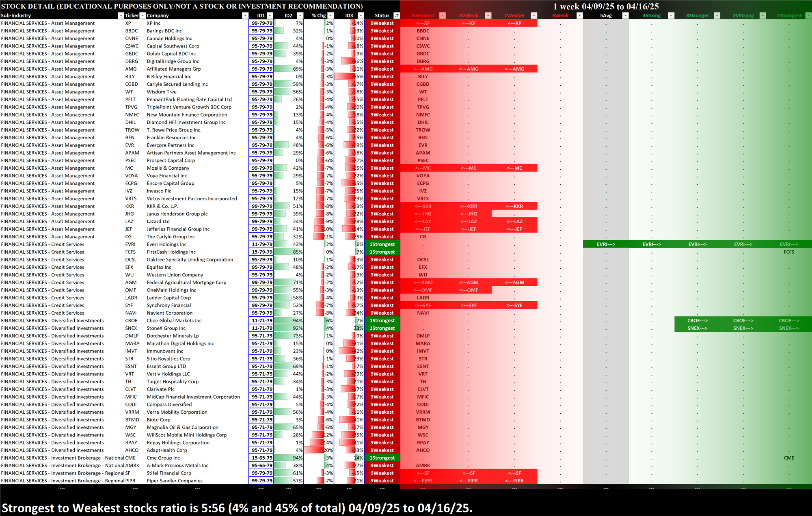Click the ID1 column filter button
Screen dimensions: 812x516
pyautogui.click(x=270, y=15)
